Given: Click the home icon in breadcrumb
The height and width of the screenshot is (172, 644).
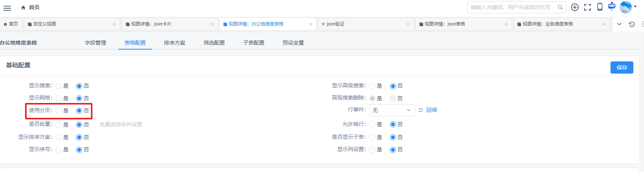Looking at the screenshot, I should pos(23,8).
